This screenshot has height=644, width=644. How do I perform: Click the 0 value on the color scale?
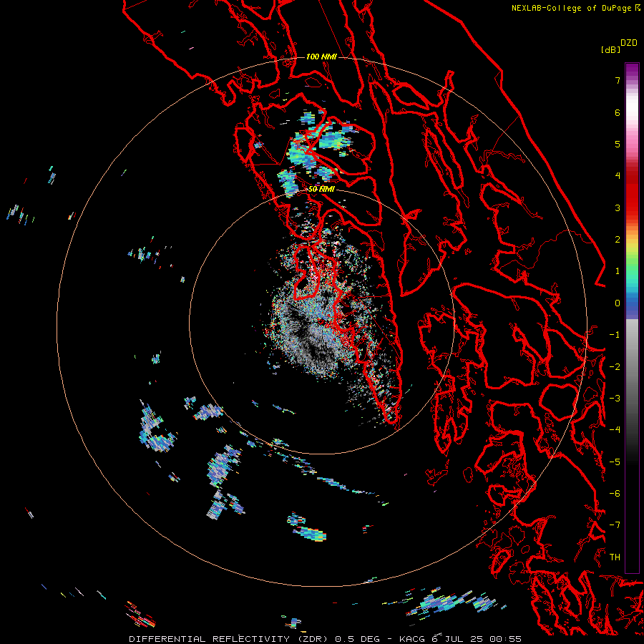[x=618, y=303]
